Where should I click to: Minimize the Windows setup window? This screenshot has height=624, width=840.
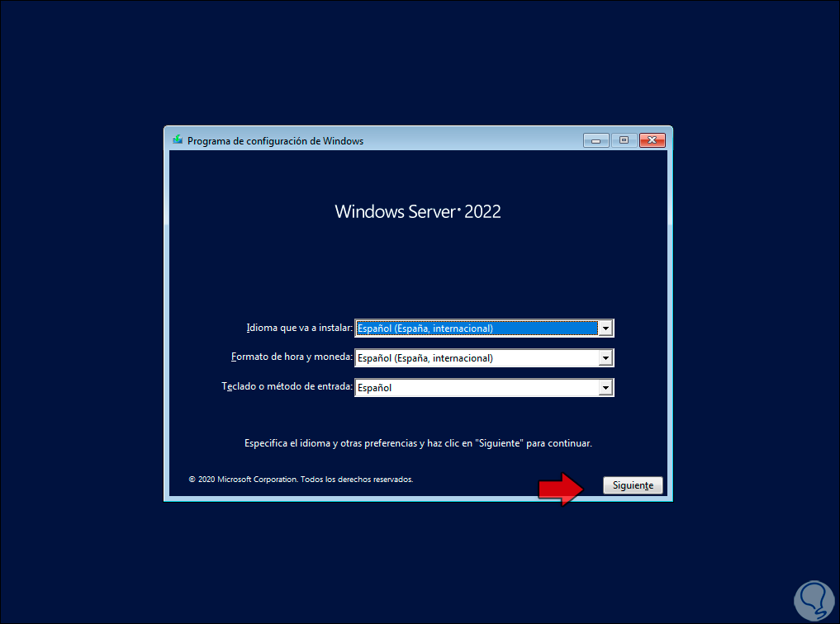[x=596, y=140]
